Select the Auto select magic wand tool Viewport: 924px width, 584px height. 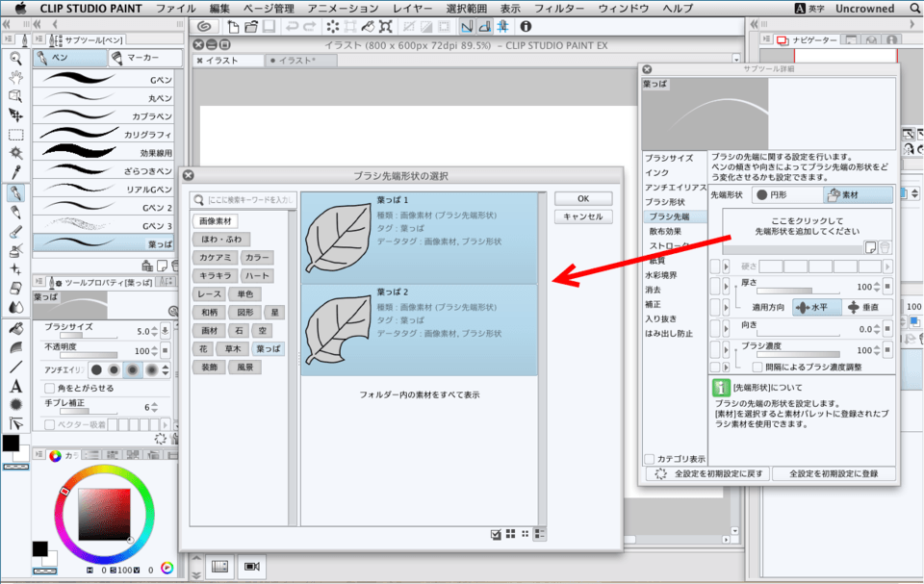coord(15,153)
